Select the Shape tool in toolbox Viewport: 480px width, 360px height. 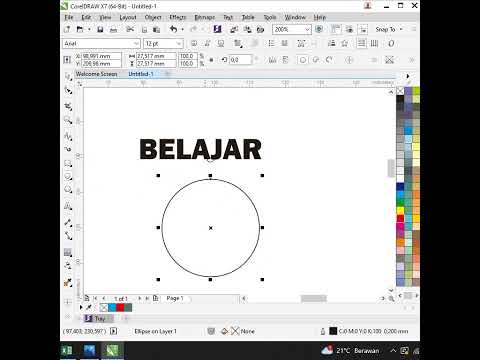68,91
